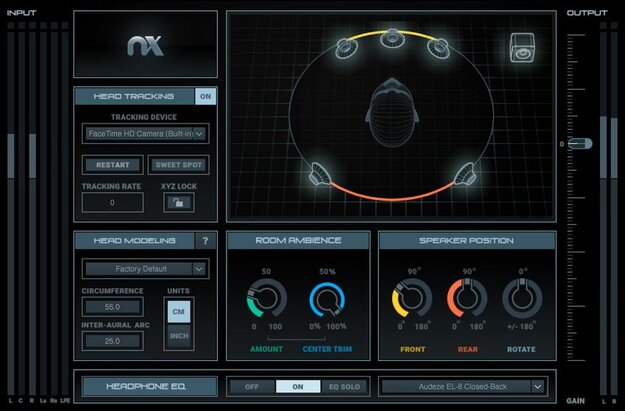Click the ROTATE speaker position knob
The width and height of the screenshot is (625, 411).
pos(522,298)
